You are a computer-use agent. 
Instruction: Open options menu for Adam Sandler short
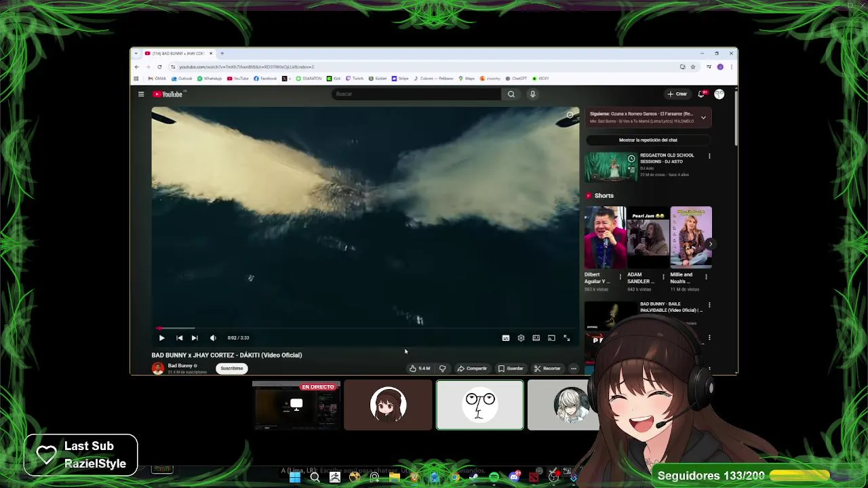663,277
